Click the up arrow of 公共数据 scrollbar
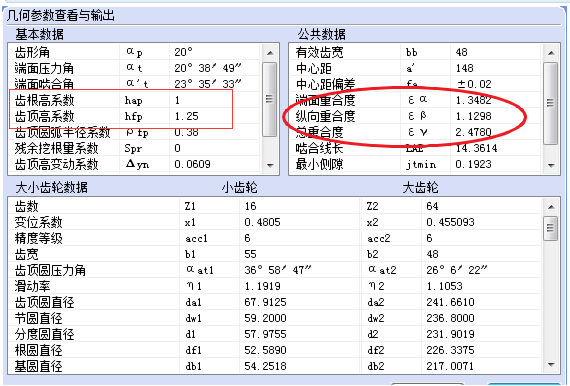This screenshot has height=386, width=570. (x=551, y=53)
